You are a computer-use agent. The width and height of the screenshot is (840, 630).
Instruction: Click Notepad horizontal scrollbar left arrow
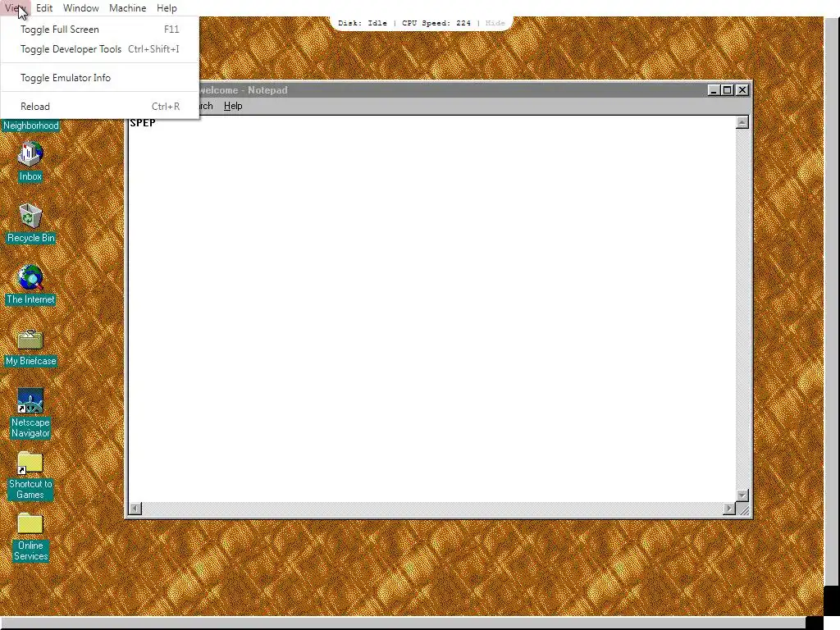[135, 509]
